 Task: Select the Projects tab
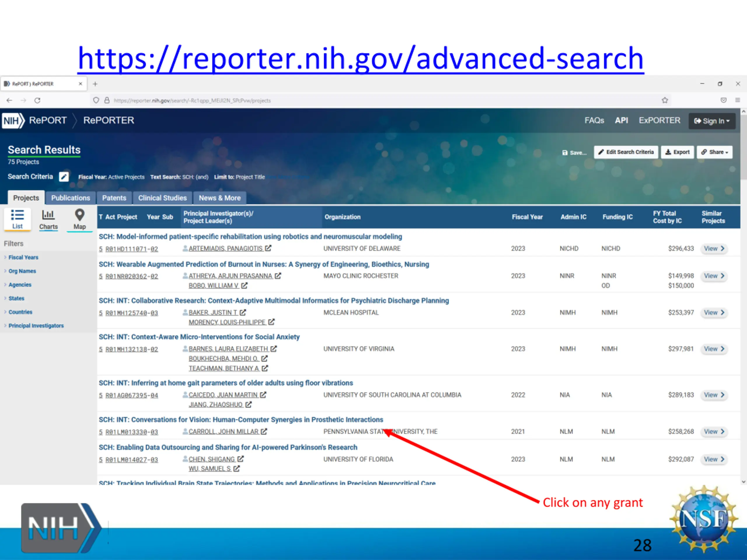pyautogui.click(x=26, y=198)
